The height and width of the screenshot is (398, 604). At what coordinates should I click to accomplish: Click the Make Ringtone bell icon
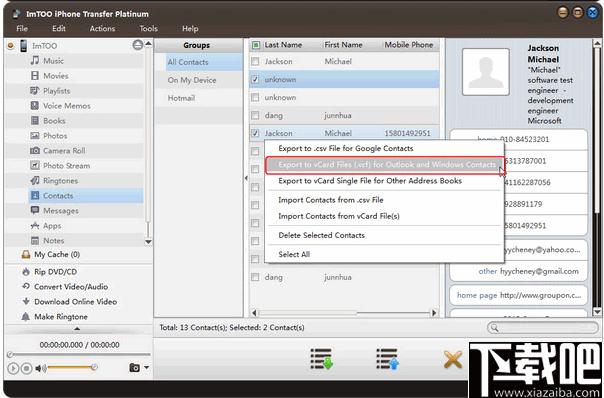click(26, 317)
